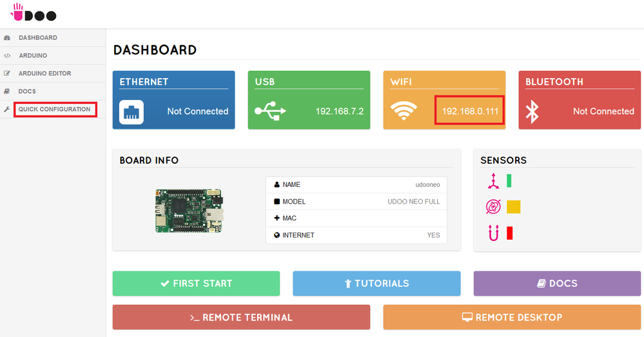644x337 pixels.
Task: Click the Ethernet 'Not Connected' status
Action: pos(197,111)
